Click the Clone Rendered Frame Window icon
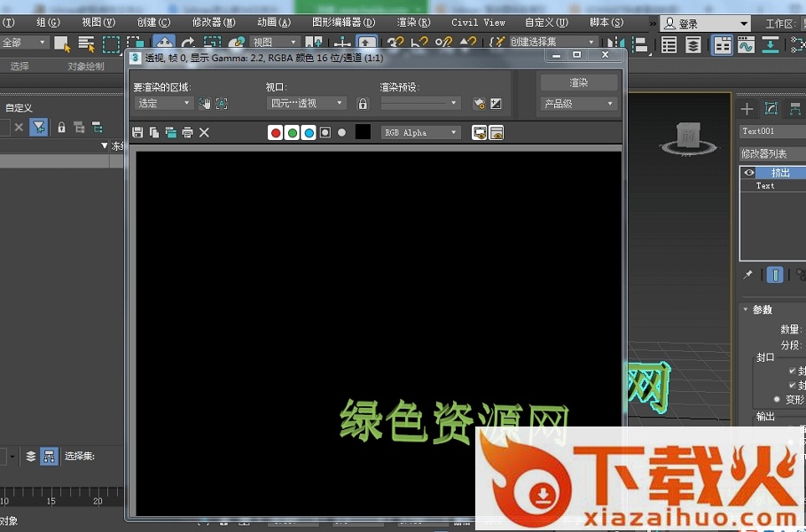The height and width of the screenshot is (532, 806). pyautogui.click(x=170, y=132)
